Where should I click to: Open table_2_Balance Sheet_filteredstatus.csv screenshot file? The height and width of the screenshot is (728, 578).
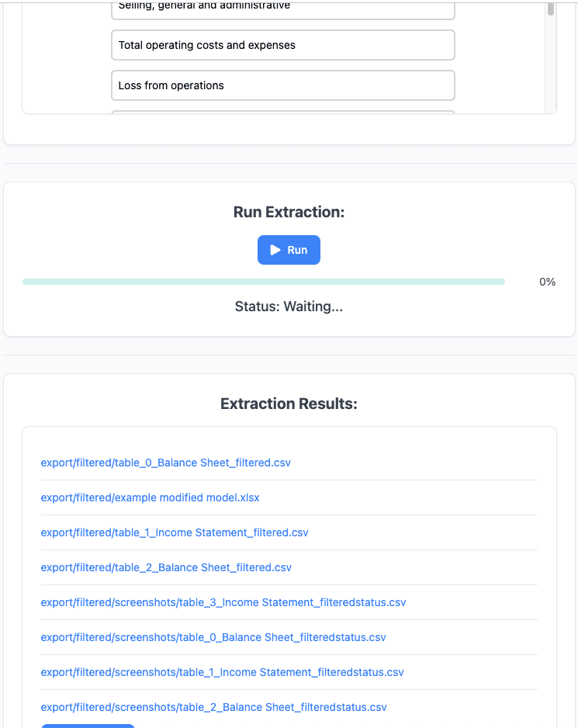tap(213, 707)
